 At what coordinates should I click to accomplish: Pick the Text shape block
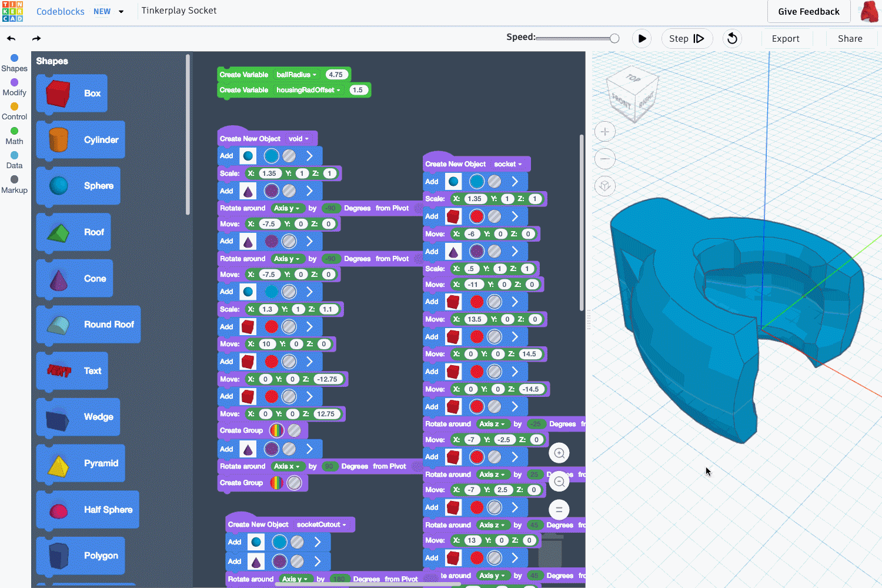72,371
